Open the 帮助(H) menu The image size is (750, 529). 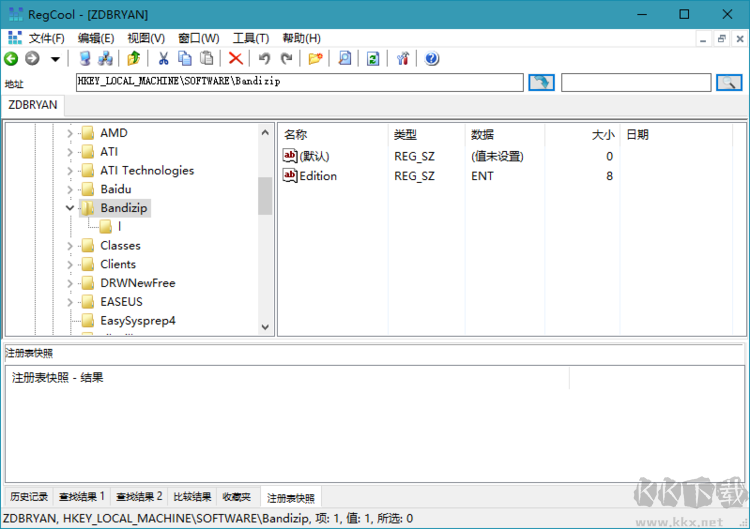point(301,38)
